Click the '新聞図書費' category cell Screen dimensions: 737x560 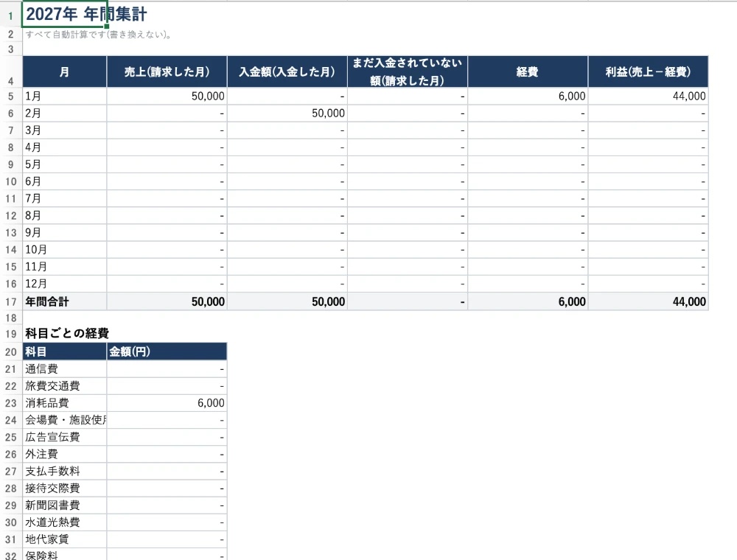[x=64, y=505]
